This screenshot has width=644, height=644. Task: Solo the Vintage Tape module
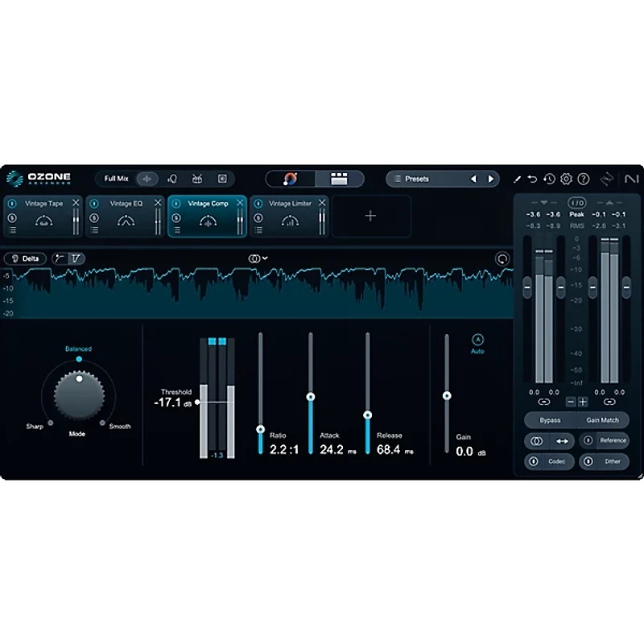tap(12, 218)
